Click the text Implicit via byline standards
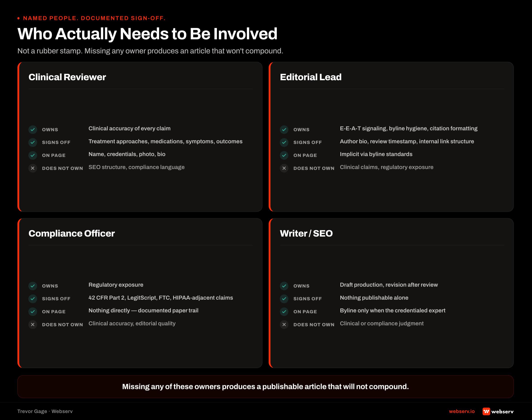The image size is (532, 420). 376,154
